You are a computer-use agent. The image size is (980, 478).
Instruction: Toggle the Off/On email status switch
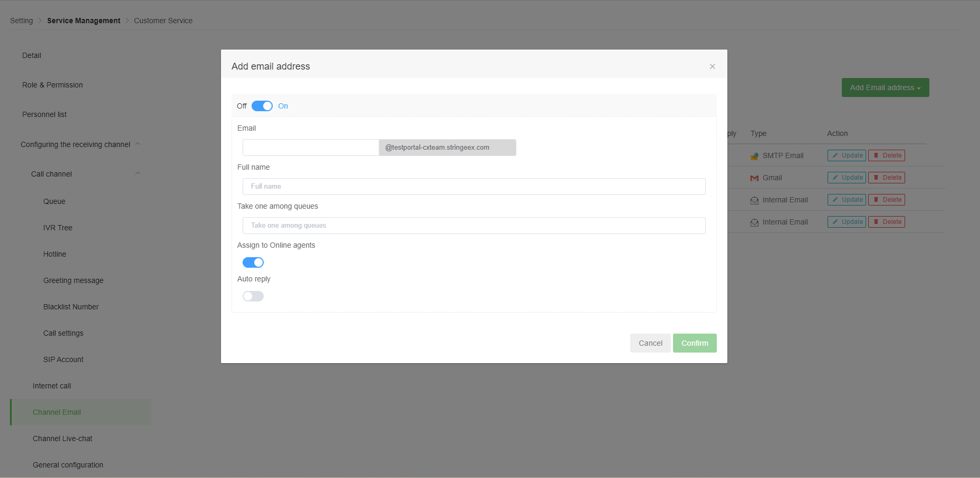coord(262,106)
